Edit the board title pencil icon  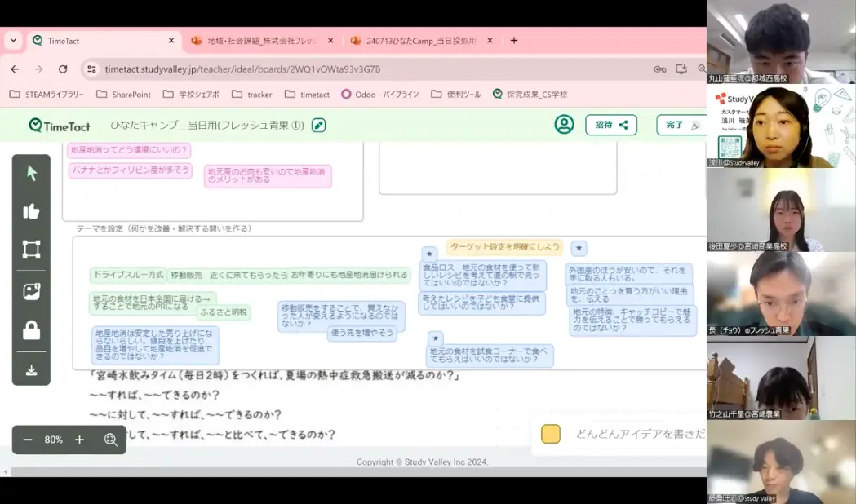(318, 125)
